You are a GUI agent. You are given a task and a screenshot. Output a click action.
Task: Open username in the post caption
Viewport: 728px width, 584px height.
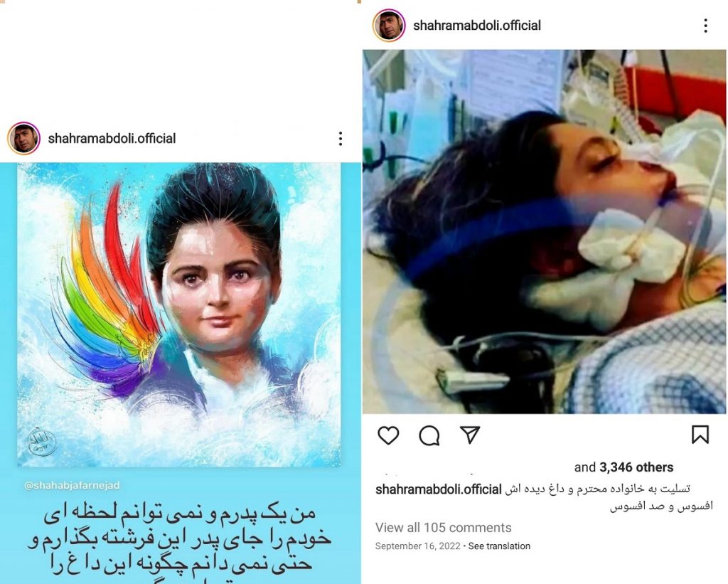(438, 489)
